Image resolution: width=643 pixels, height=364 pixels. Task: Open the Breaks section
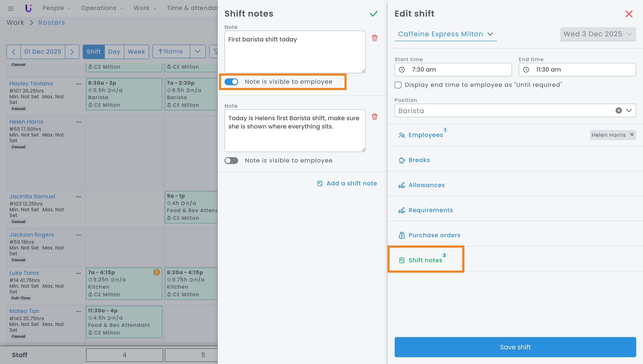tap(419, 160)
